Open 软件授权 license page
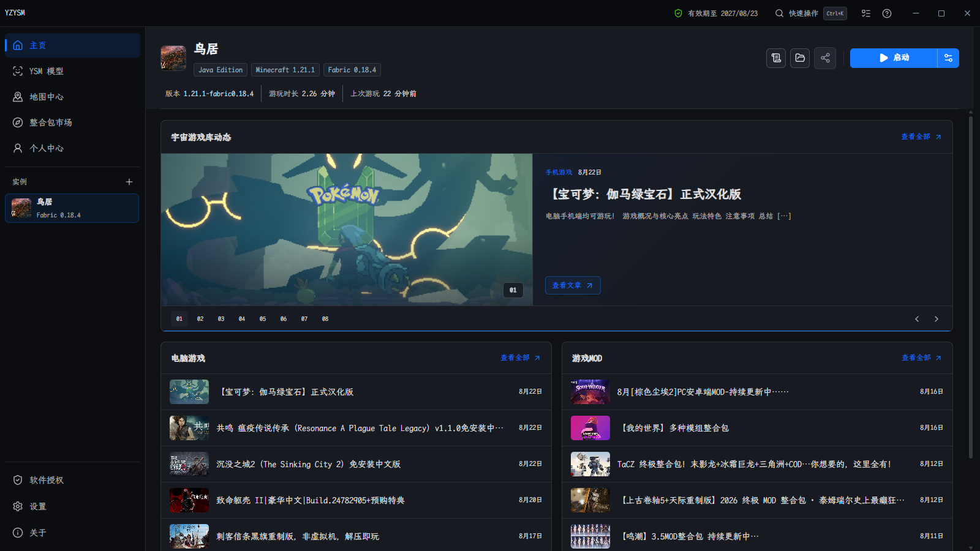This screenshot has height=551, width=980. 72,480
